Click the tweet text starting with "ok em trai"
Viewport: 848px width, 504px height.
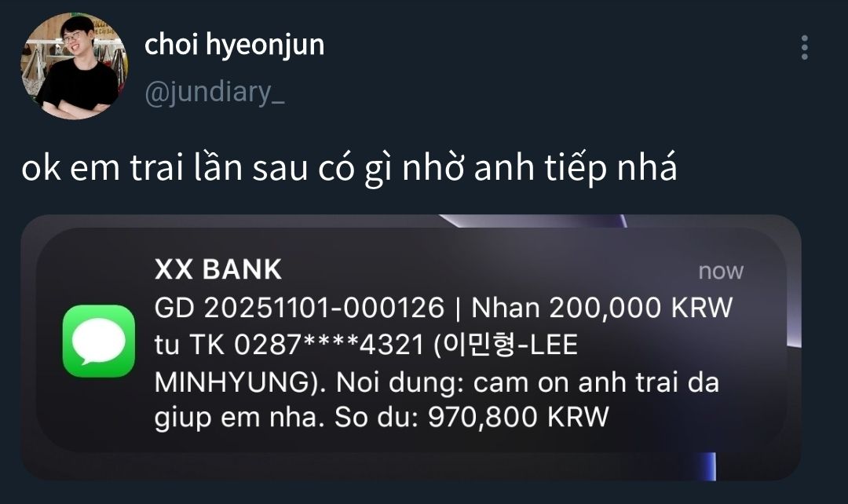[349, 168]
